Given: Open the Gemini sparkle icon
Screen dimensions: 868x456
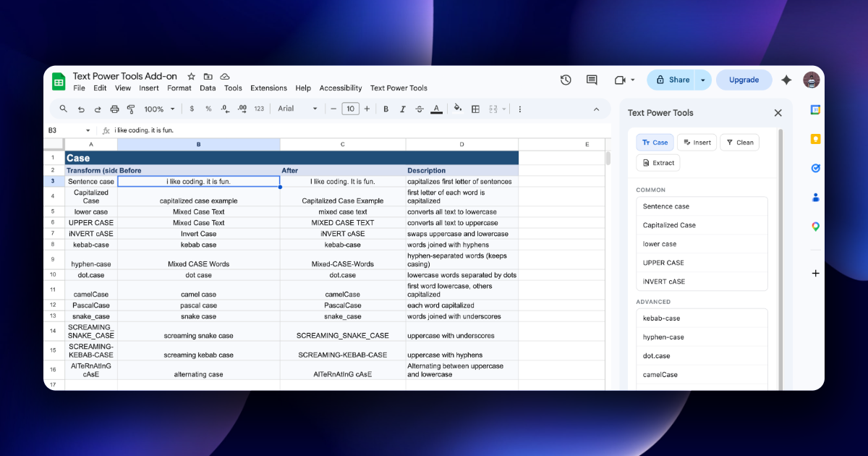Looking at the screenshot, I should coord(786,80).
